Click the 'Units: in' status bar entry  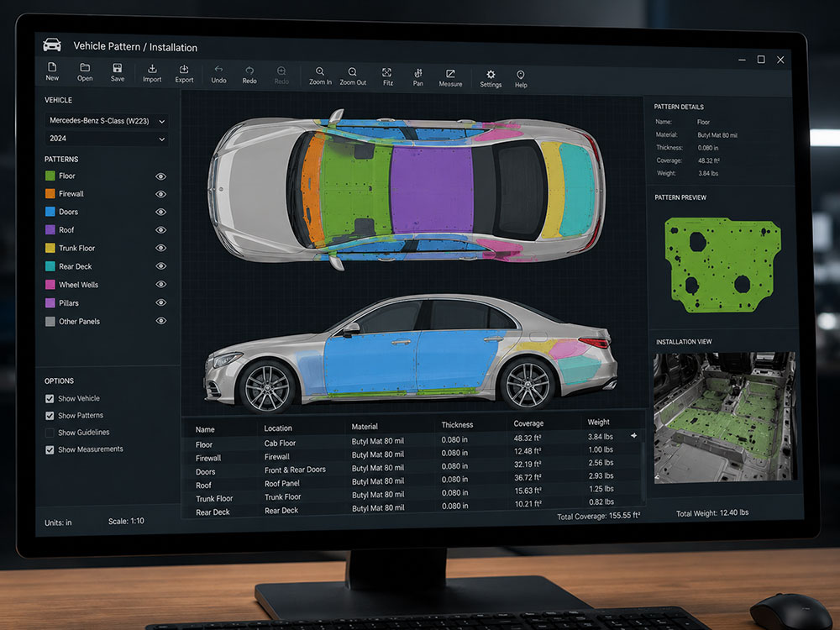pyautogui.click(x=58, y=522)
